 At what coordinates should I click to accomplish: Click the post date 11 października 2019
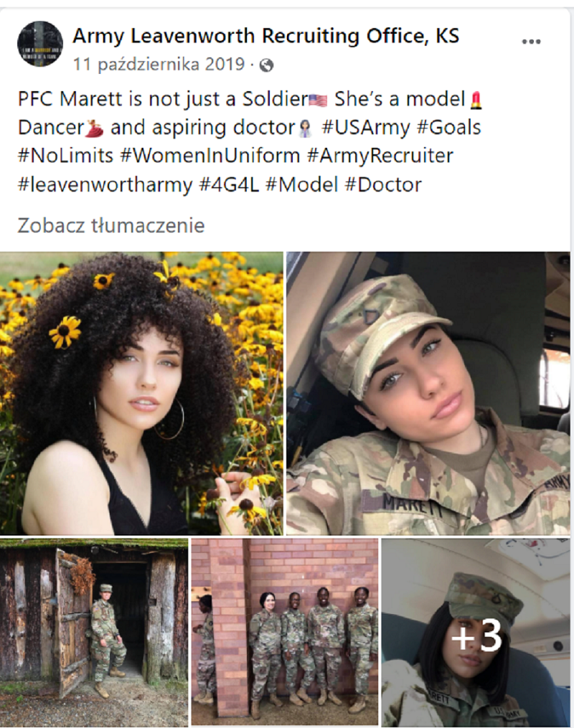tap(159, 64)
